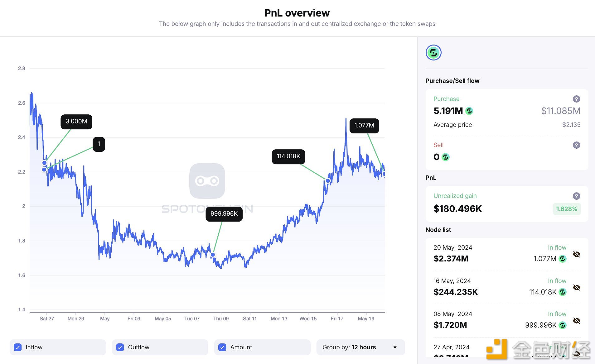Click the chart label showing 1
Screen dimensions: 595x364
click(x=99, y=144)
